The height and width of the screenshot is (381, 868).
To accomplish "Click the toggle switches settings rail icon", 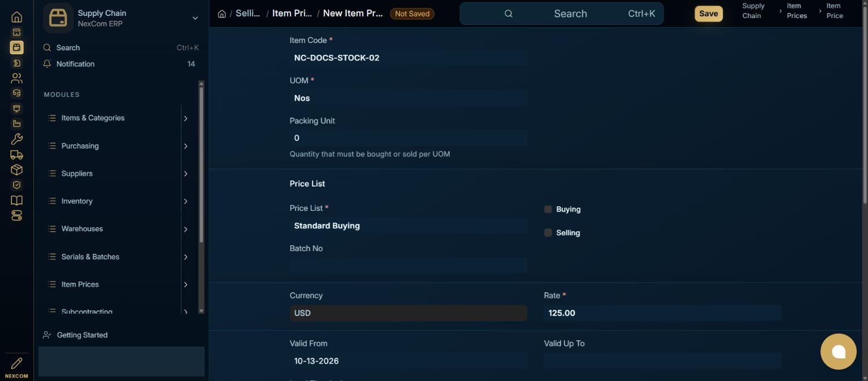I will pos(16,215).
